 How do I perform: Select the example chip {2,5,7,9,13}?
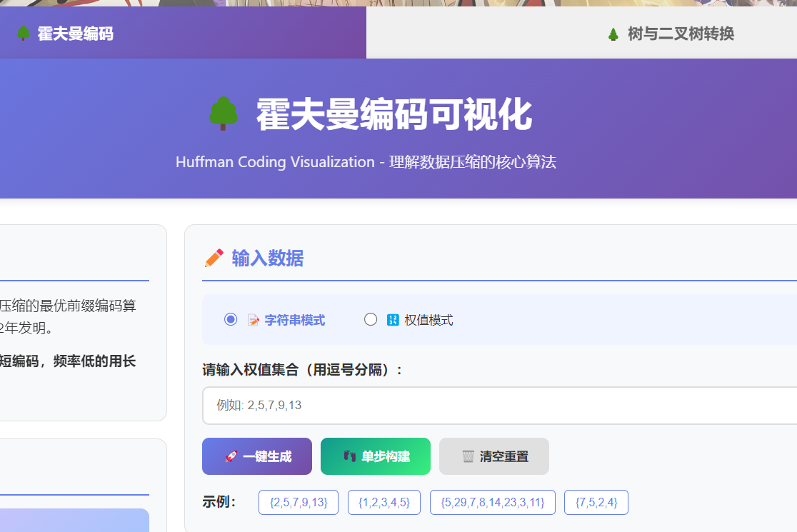(298, 502)
